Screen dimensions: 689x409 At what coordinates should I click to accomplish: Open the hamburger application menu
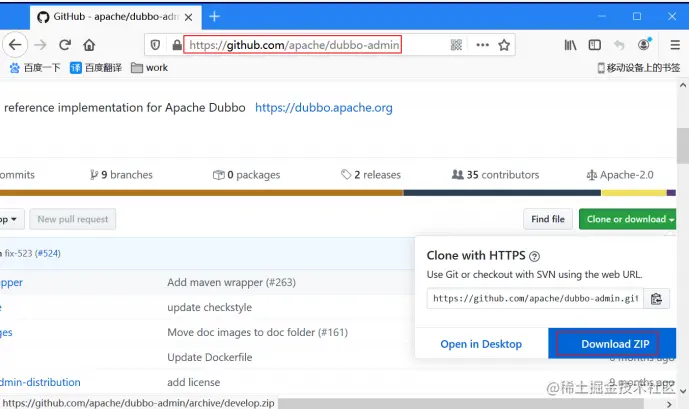tap(675, 45)
